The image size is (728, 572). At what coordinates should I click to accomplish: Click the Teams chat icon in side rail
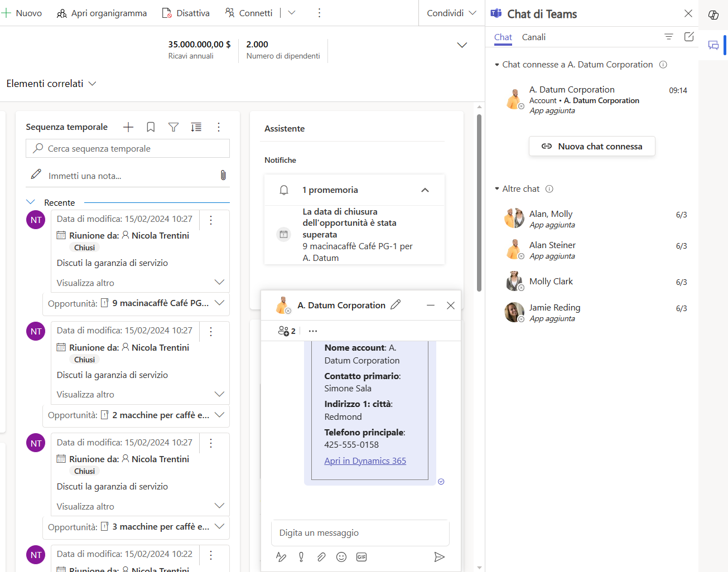pos(713,45)
